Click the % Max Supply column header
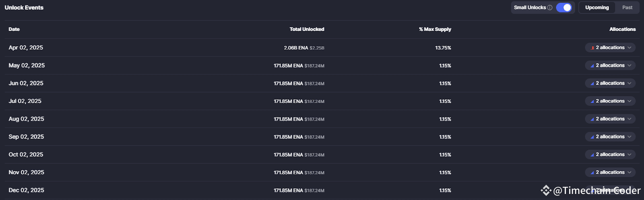This screenshot has width=644, height=200. point(435,29)
